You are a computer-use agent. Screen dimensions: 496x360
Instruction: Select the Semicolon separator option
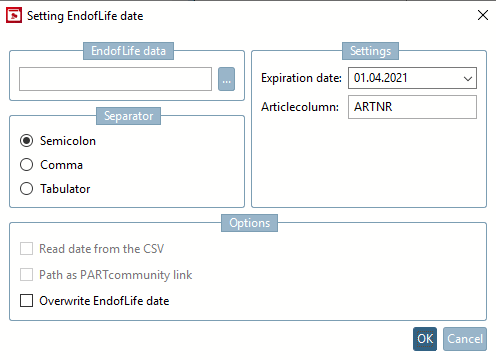[26, 141]
